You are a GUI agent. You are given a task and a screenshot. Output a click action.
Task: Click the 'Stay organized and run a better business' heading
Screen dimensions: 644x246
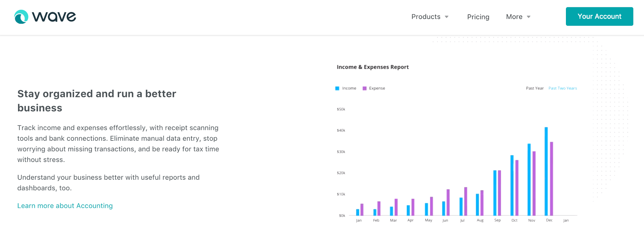point(97,101)
